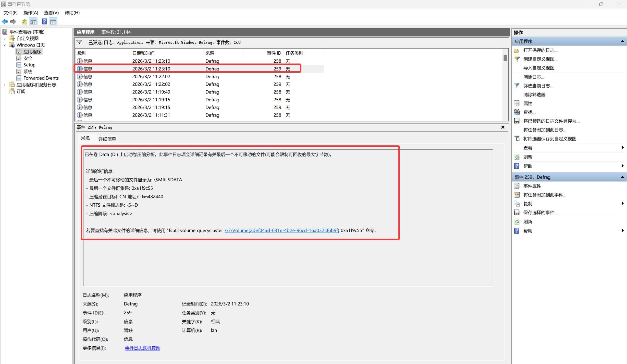Screen dimensions: 627x364
Task: Click the up-one-level folder toolbar icon
Action: [x=25, y=22]
